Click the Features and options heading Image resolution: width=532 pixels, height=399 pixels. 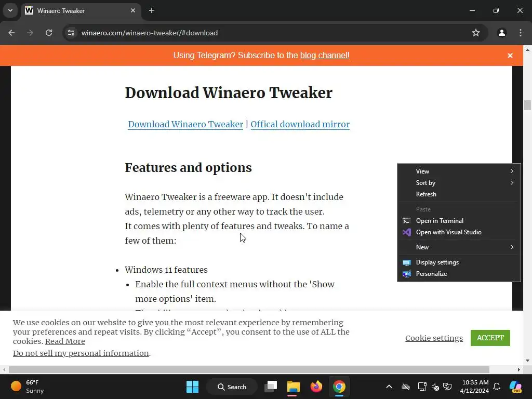pyautogui.click(x=188, y=168)
